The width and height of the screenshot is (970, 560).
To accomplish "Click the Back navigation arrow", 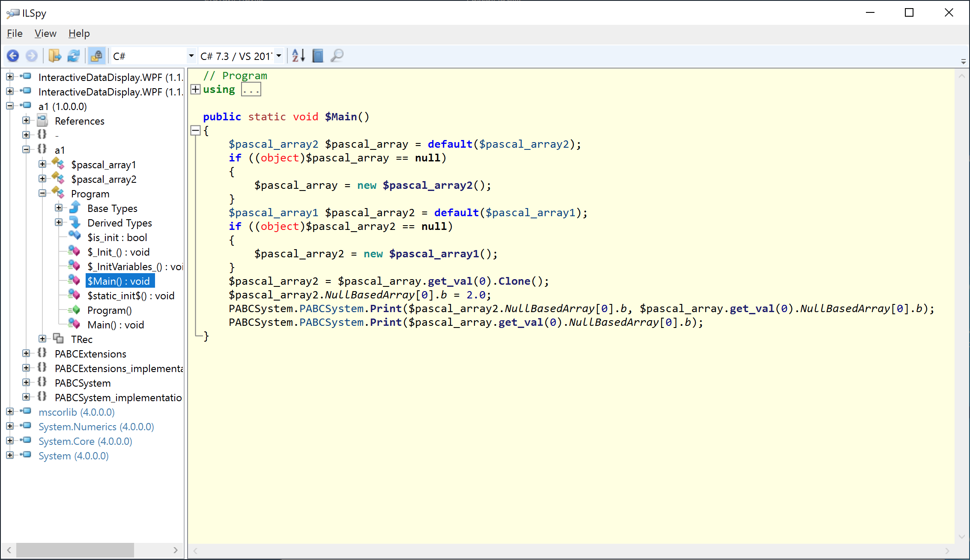I will tap(12, 56).
